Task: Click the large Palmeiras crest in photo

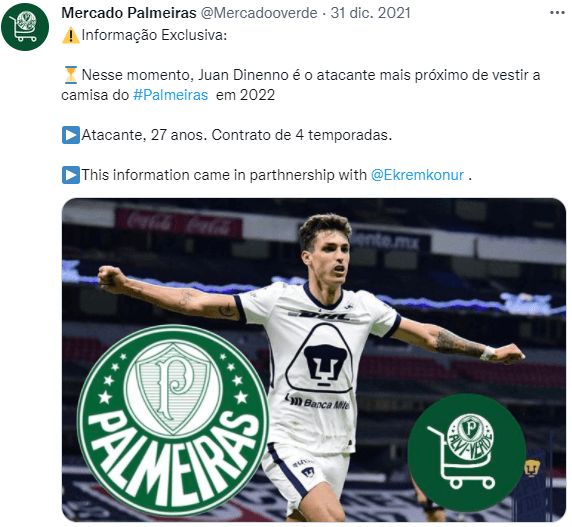Action: pyautogui.click(x=173, y=421)
